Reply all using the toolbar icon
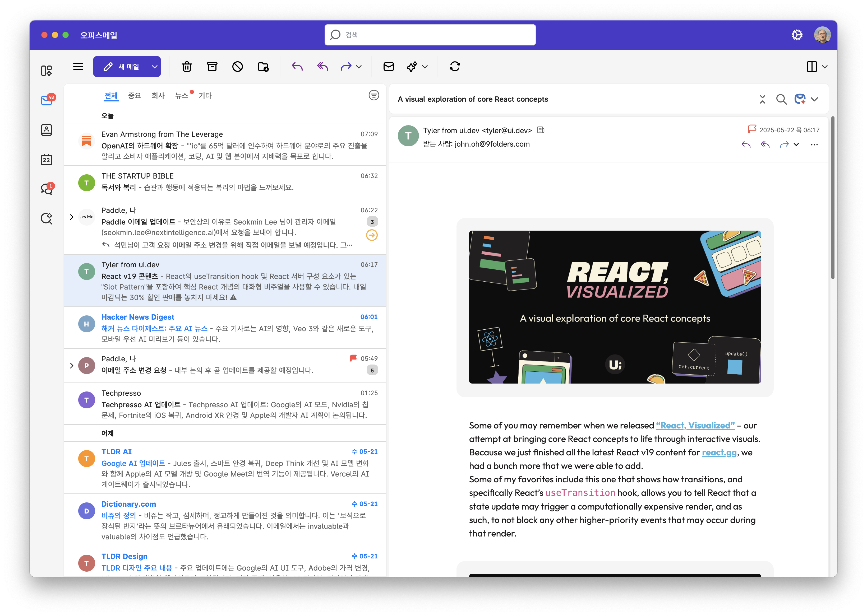This screenshot has width=867, height=616. (x=323, y=67)
